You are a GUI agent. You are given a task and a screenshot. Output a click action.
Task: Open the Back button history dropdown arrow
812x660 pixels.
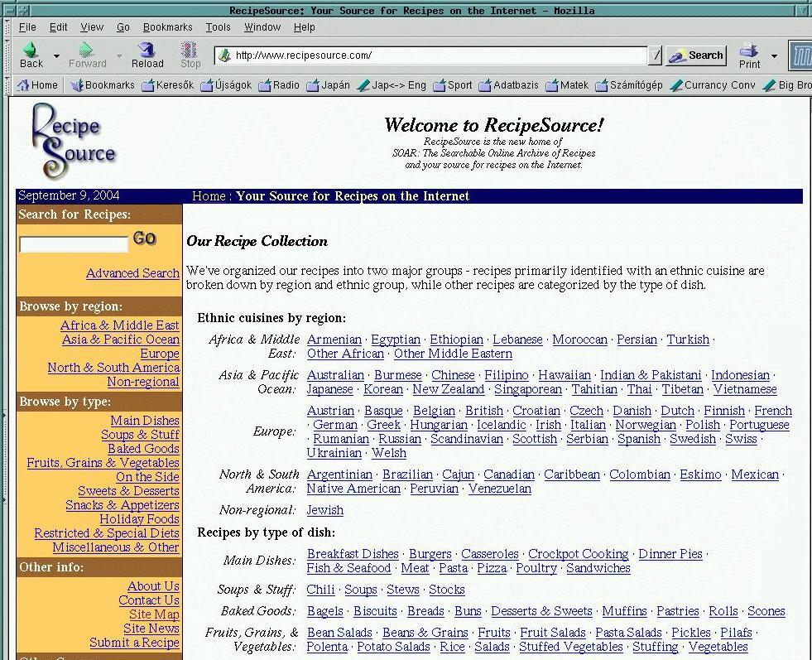click(x=56, y=55)
